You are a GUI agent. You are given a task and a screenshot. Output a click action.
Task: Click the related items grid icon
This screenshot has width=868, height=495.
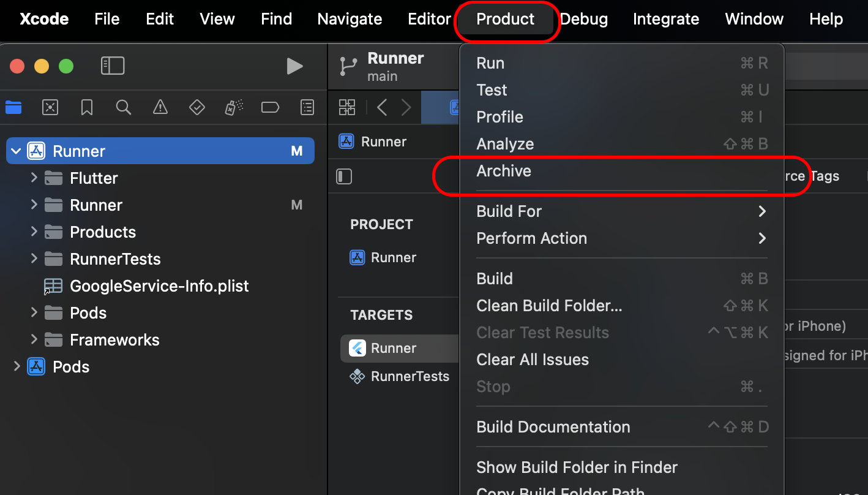pyautogui.click(x=347, y=108)
